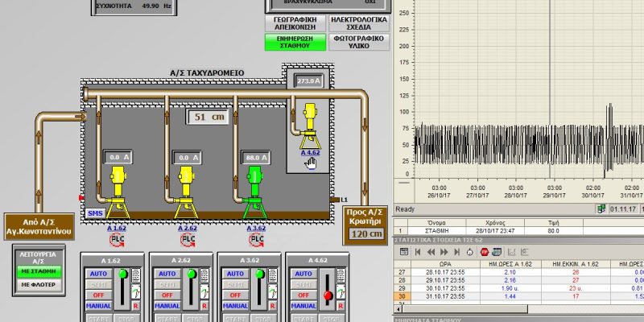Switch pump A 3.62 to MANUAL mode
644x322 pixels.
(x=233, y=307)
